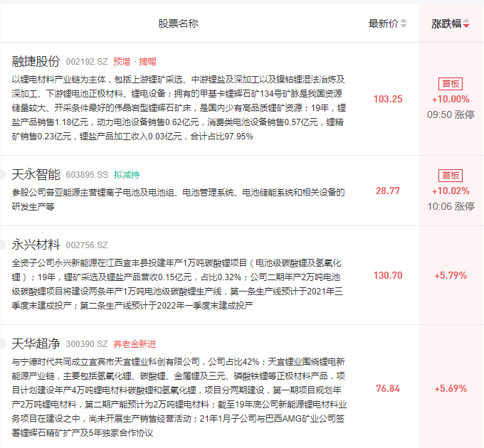Click the +5.69% change for 天华超净

tap(451, 388)
